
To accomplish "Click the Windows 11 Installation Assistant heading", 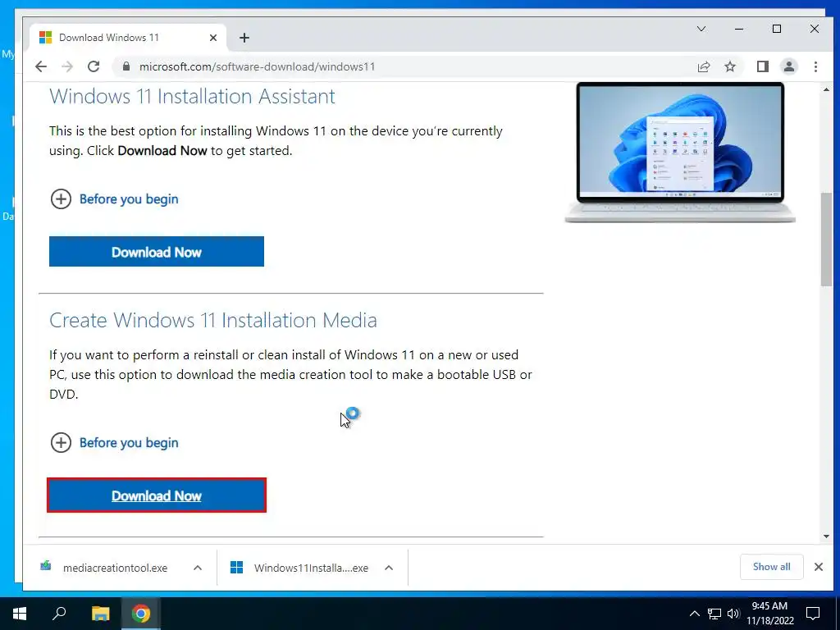I will click(x=192, y=97).
